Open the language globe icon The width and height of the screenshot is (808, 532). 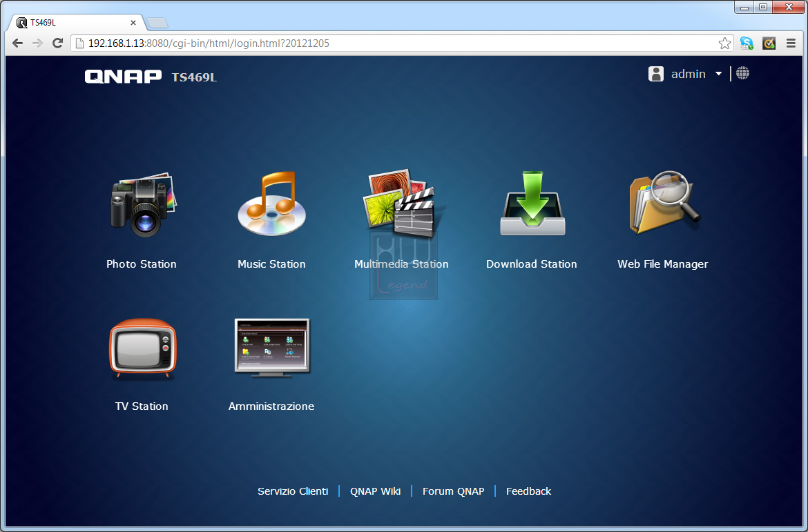742,73
